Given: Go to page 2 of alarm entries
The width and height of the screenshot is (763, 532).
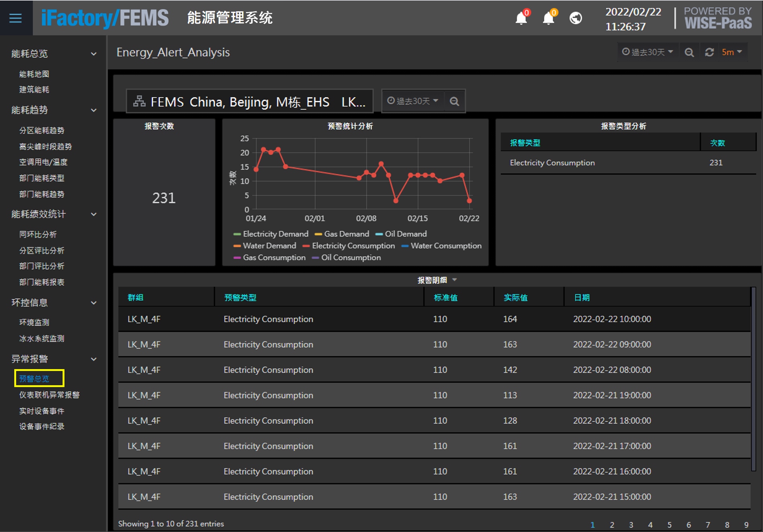Looking at the screenshot, I should [x=612, y=525].
